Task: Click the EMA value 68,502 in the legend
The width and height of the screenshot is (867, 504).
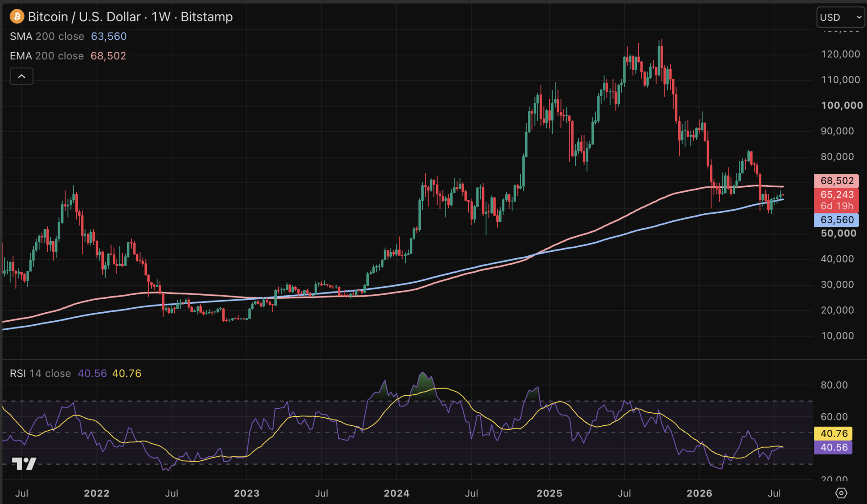Action: pyautogui.click(x=108, y=56)
